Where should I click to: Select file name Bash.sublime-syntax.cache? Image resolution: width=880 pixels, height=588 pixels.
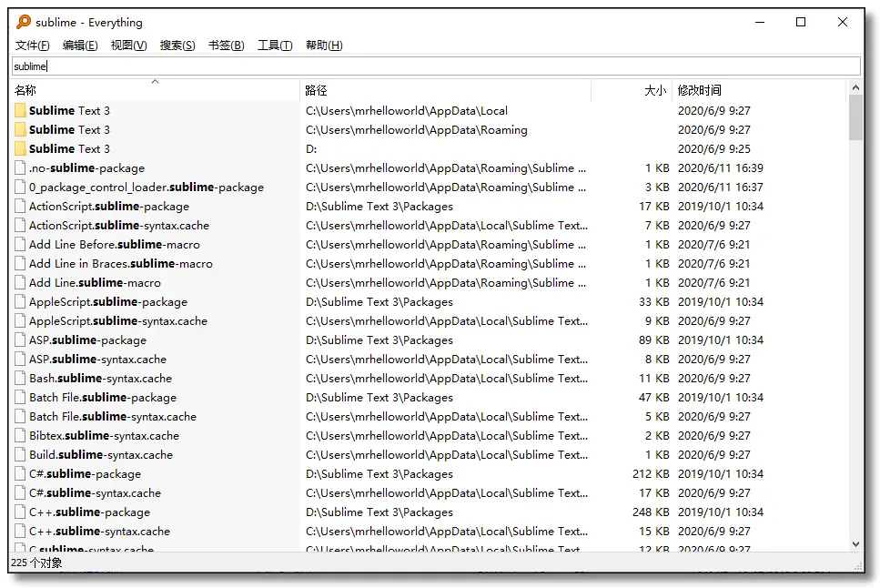(100, 378)
